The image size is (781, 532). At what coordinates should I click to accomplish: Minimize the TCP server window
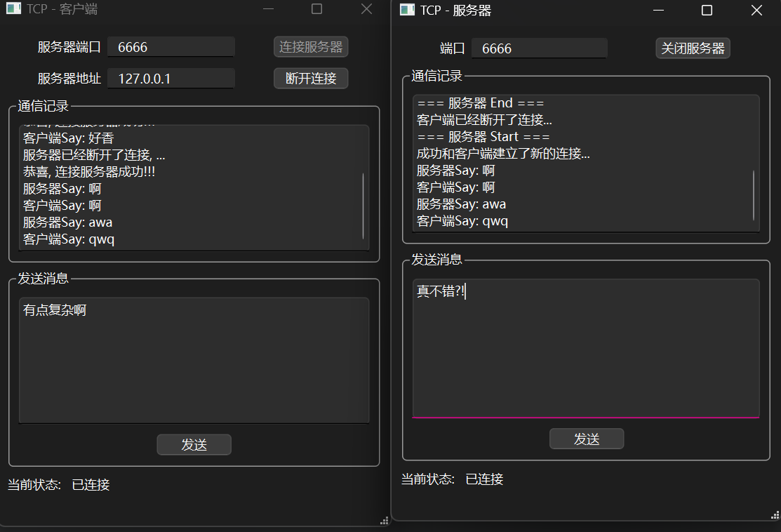pyautogui.click(x=658, y=10)
